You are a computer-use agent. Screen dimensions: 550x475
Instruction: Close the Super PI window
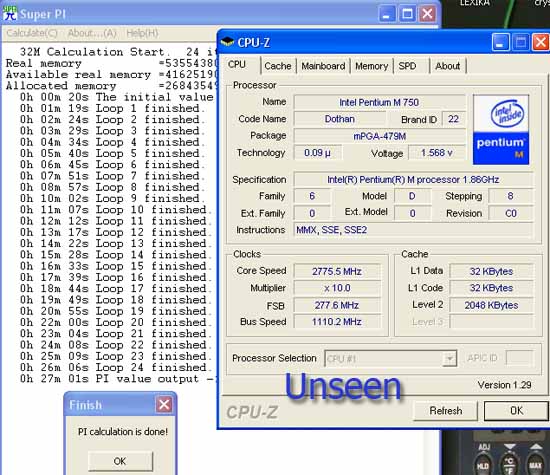pyautogui.click(x=428, y=14)
